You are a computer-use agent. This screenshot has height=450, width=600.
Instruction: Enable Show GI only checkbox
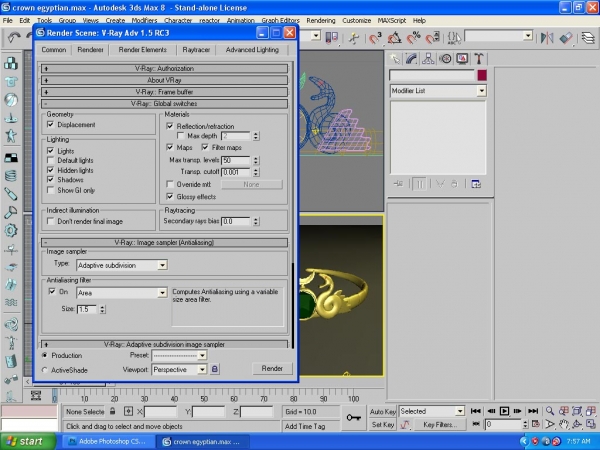[x=50, y=190]
